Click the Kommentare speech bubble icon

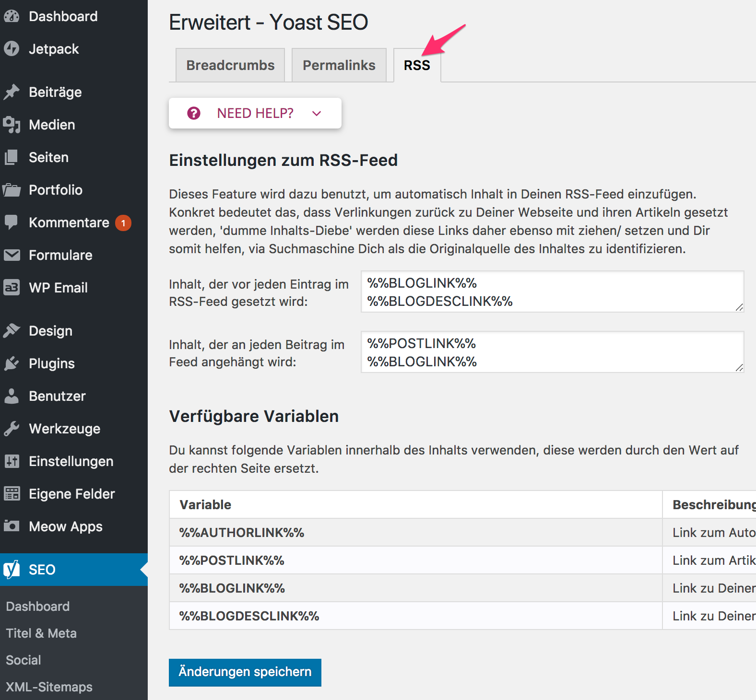[12, 222]
